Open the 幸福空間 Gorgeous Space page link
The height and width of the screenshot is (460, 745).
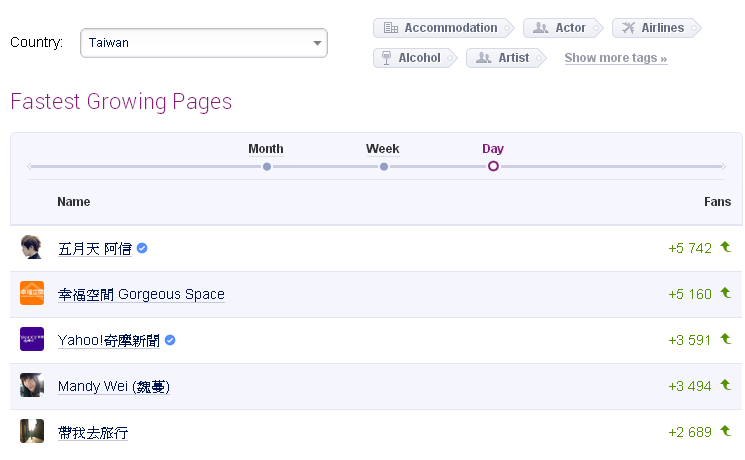tap(141, 295)
